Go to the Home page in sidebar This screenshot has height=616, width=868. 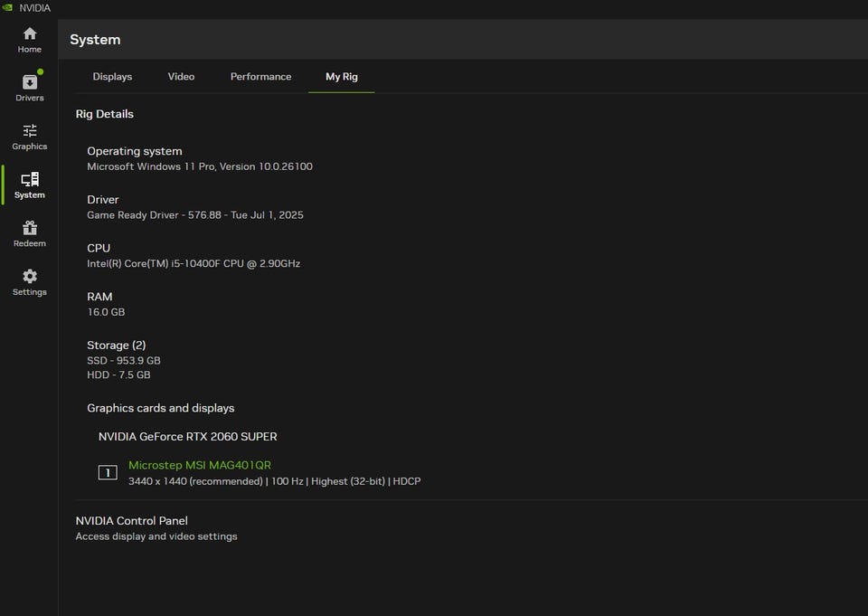pos(30,40)
